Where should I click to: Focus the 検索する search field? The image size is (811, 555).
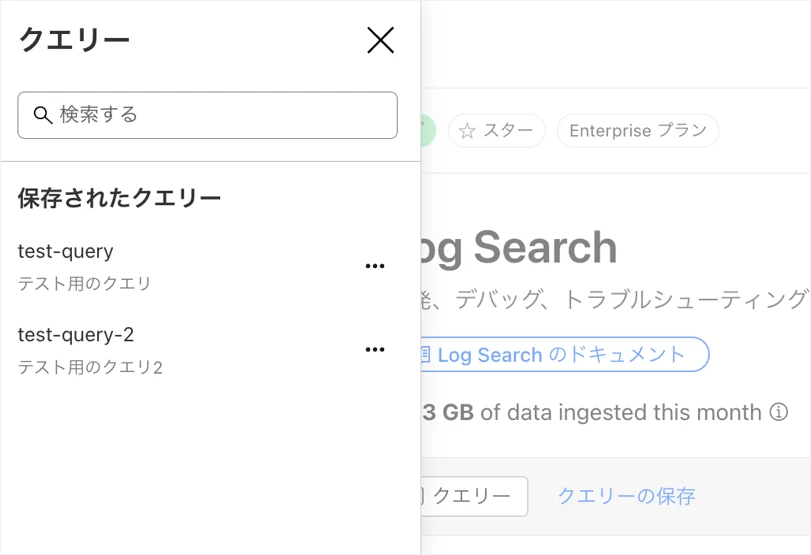(x=220, y=115)
